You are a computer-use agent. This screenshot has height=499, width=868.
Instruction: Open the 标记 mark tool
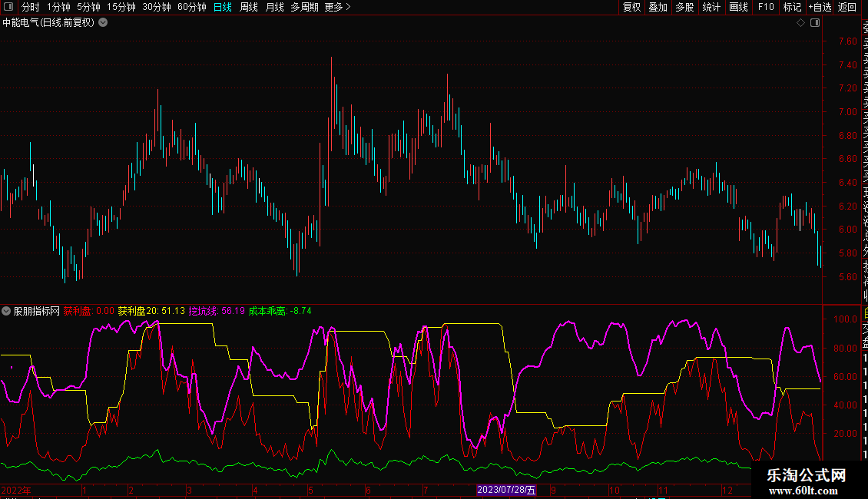(x=792, y=7)
